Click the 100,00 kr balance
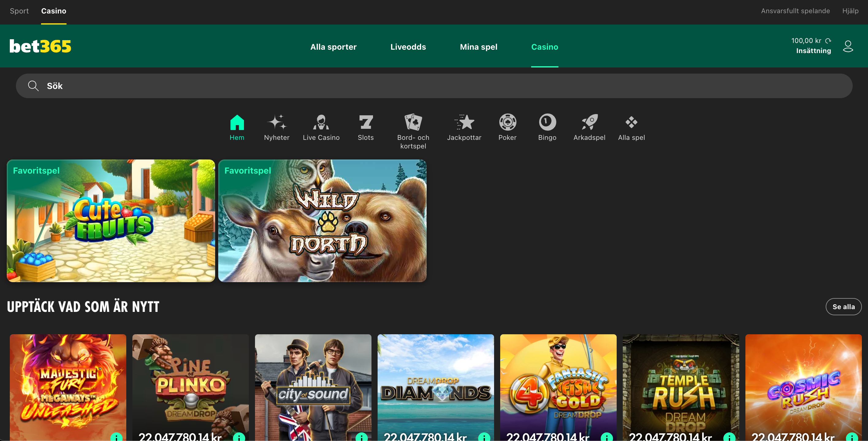The image size is (868, 441). tap(806, 41)
